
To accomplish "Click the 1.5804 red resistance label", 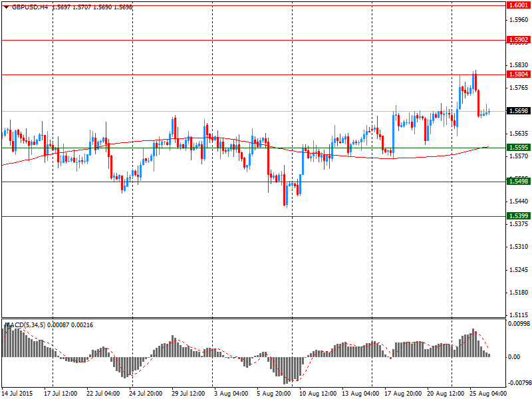I will pyautogui.click(x=518, y=74).
